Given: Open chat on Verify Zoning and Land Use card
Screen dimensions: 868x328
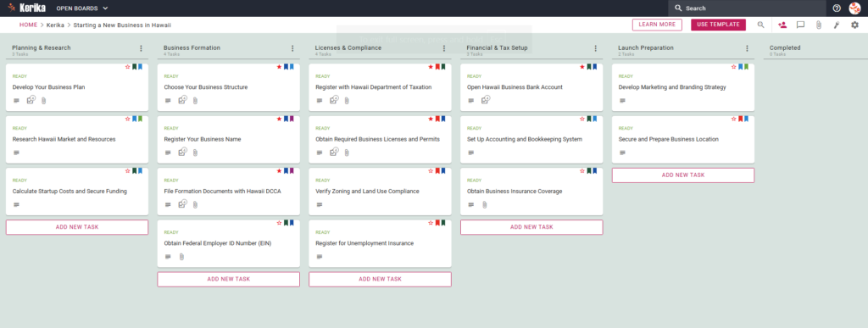Looking at the screenshot, I should (x=320, y=204).
